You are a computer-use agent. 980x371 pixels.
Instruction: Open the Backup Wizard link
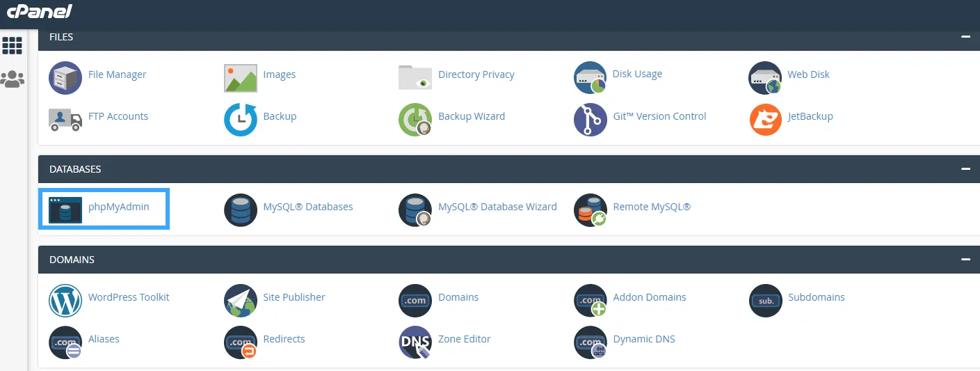pos(472,116)
